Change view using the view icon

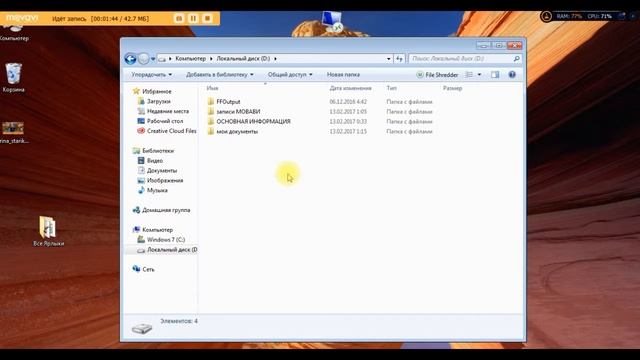click(x=469, y=75)
